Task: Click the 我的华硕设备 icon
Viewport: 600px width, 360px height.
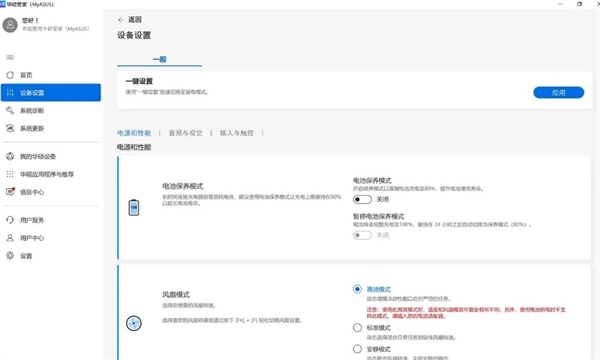Action: pos(10,156)
